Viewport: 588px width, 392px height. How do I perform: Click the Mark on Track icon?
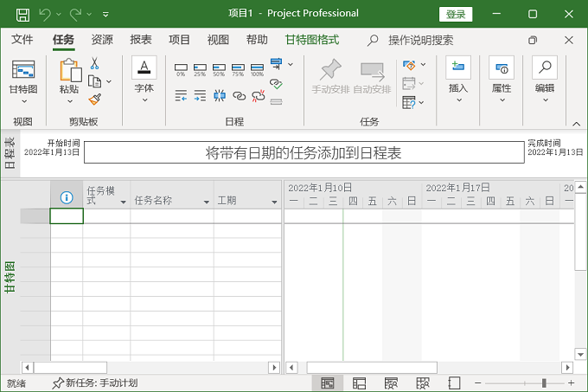coord(277,64)
